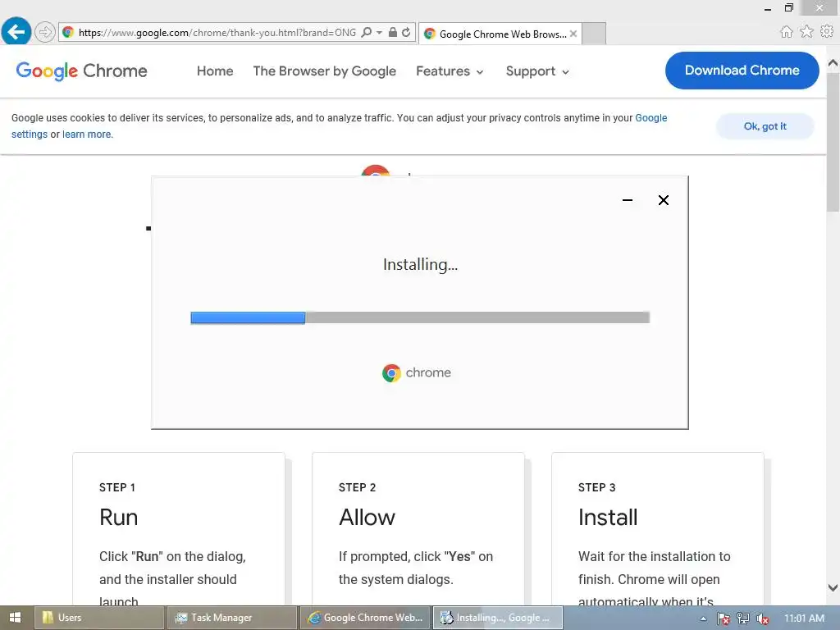Dismiss cookie notice with Ok, got it

pyautogui.click(x=765, y=126)
